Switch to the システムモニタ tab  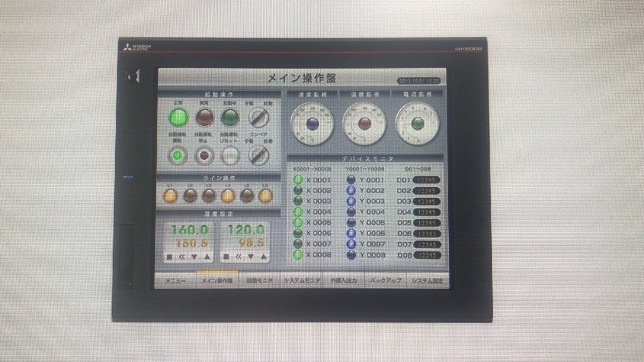coord(301,280)
